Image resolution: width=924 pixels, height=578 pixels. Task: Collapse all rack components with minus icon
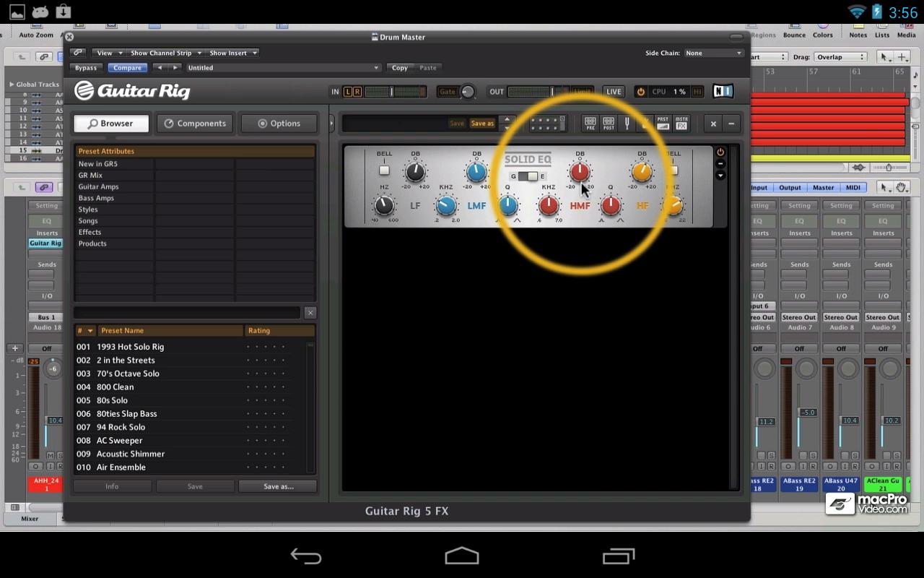[x=731, y=124]
